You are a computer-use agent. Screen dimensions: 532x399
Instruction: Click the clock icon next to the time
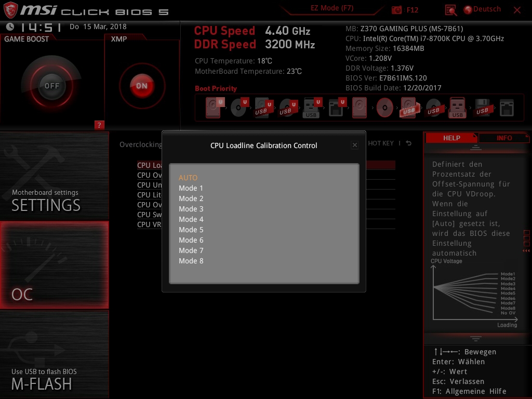[10, 26]
